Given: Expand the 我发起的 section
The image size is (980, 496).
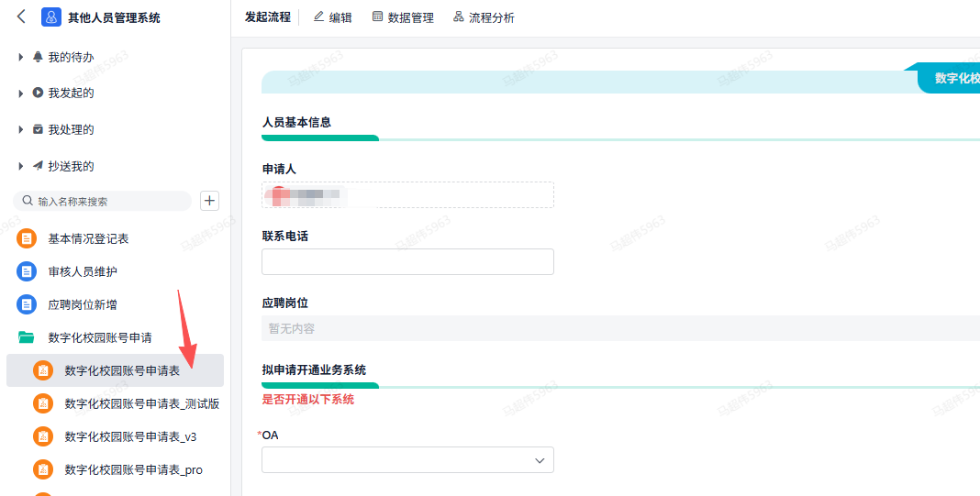Looking at the screenshot, I should [21, 94].
